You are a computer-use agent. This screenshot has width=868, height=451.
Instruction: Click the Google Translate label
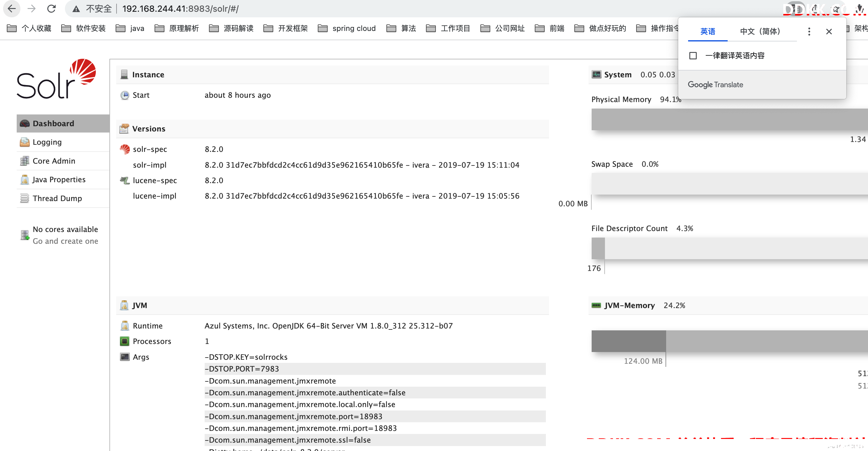coord(715,85)
